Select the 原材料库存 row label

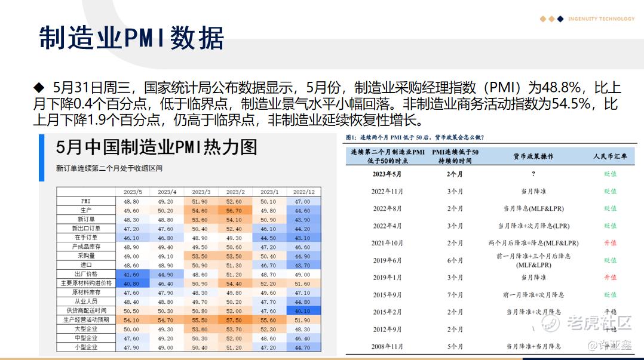[86, 293]
